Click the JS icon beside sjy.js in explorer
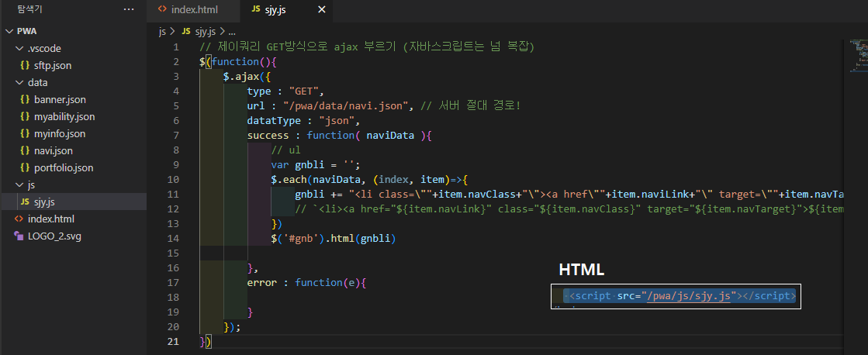 (x=25, y=202)
